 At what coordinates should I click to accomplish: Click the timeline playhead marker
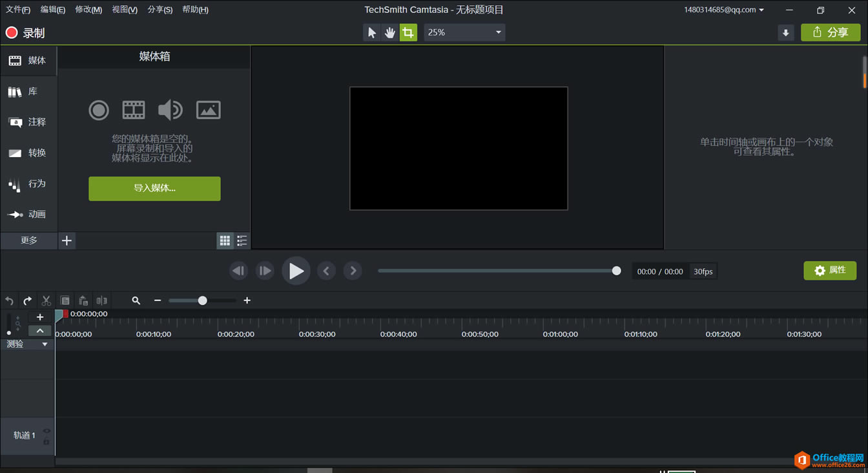click(x=60, y=315)
